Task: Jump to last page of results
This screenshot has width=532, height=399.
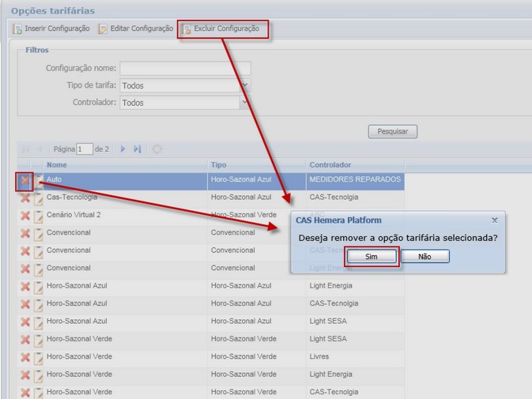Action: tap(138, 149)
